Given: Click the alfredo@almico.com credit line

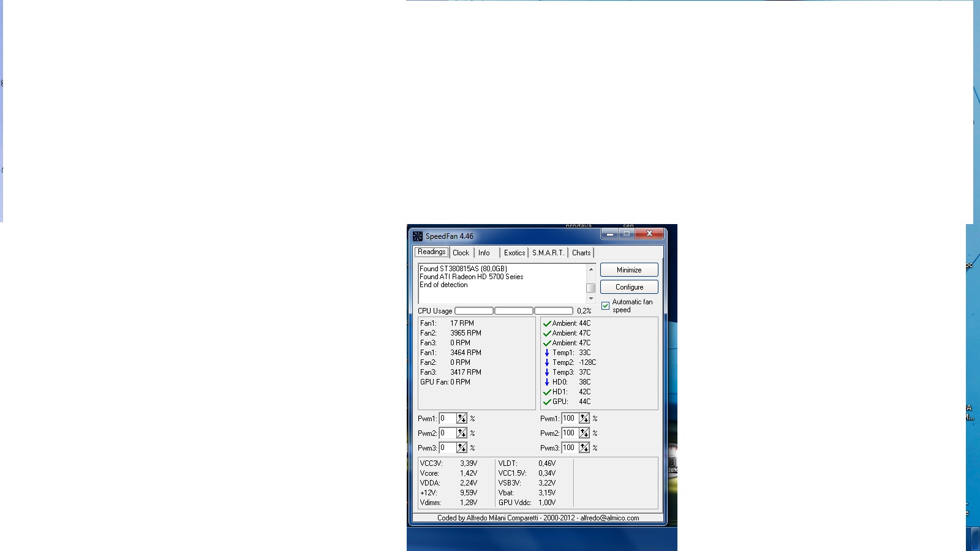Looking at the screenshot, I should pyautogui.click(x=538, y=518).
